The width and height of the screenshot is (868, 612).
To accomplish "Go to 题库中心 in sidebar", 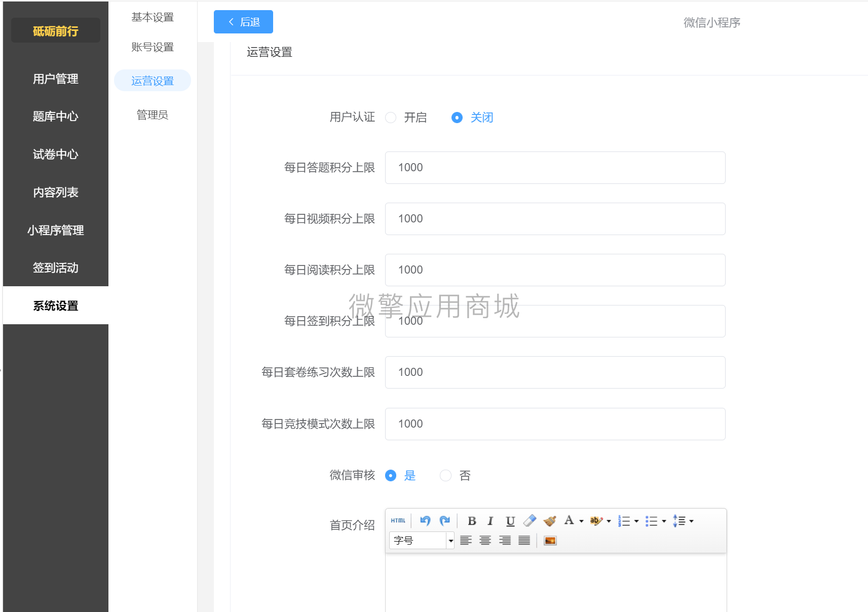I will [56, 117].
